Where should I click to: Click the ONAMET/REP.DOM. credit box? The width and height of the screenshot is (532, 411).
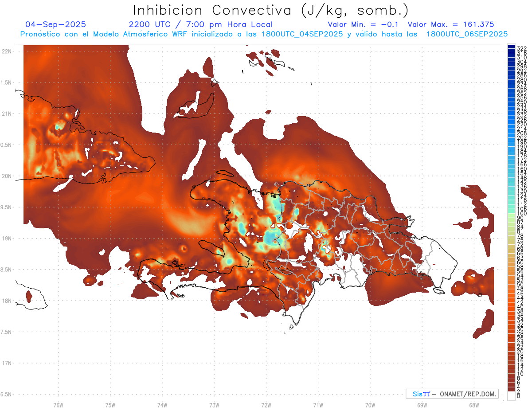[x=452, y=394]
